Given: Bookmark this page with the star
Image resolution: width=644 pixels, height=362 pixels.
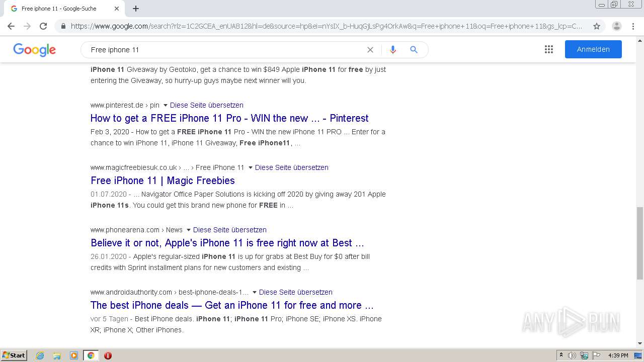Looking at the screenshot, I should coord(597,26).
